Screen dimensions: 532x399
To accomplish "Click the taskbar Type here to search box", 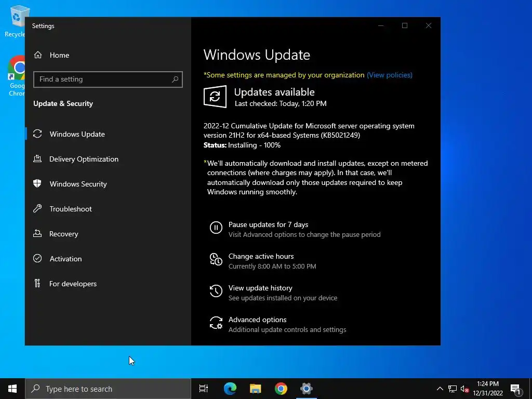I will coord(108,389).
